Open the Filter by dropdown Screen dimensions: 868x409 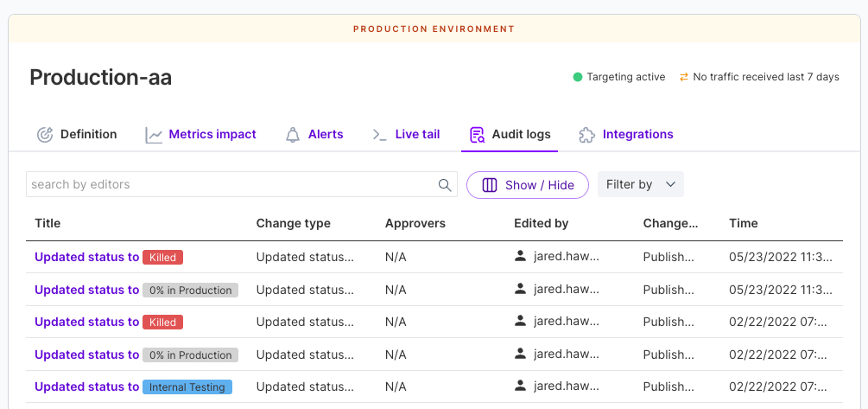point(640,185)
